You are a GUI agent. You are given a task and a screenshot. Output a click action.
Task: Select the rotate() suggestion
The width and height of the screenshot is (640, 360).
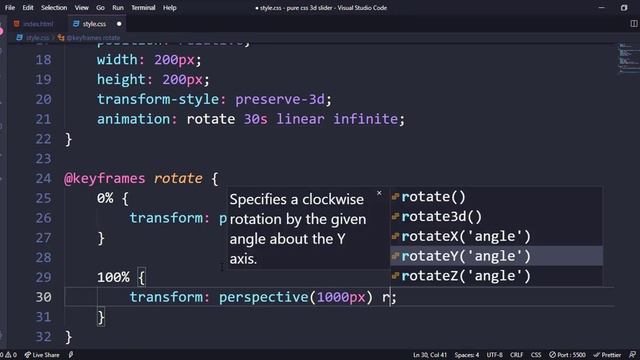click(x=496, y=197)
